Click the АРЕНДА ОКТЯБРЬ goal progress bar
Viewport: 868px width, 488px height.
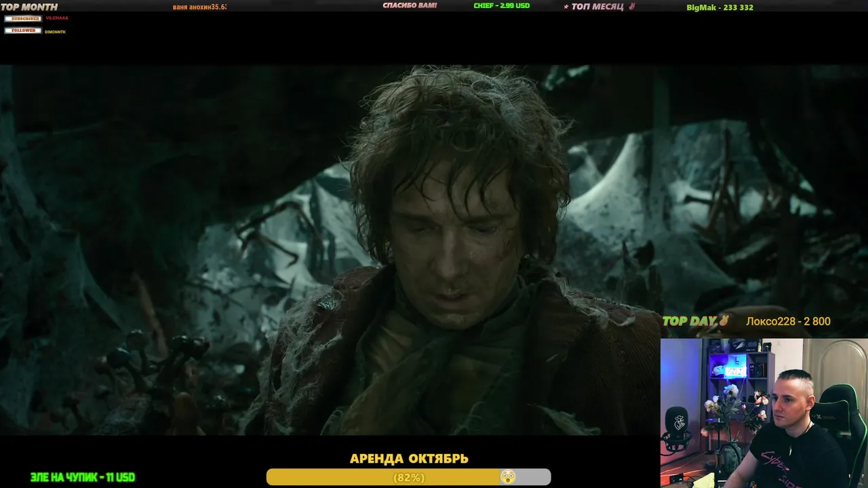pyautogui.click(x=408, y=477)
